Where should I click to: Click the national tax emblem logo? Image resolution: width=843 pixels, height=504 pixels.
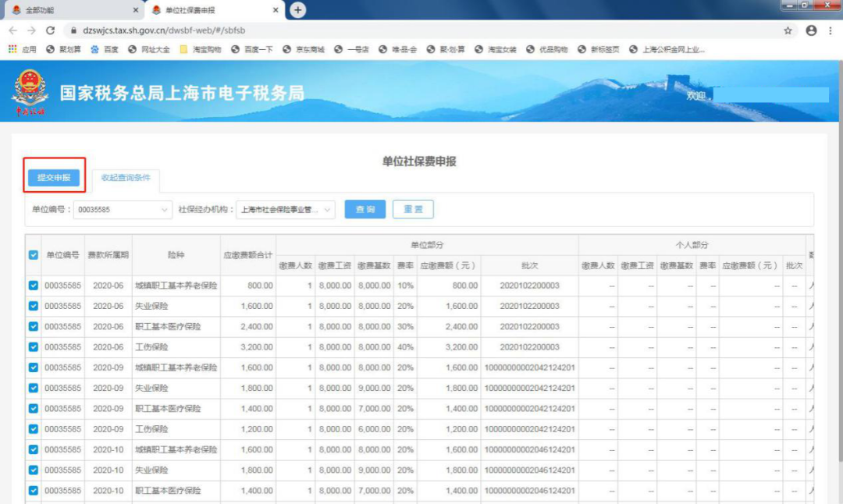(30, 91)
